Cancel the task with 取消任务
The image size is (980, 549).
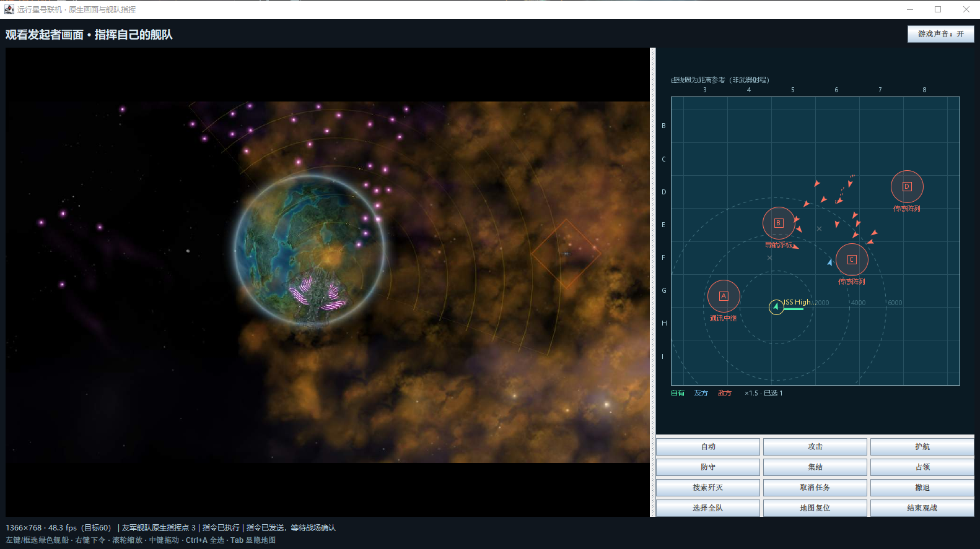click(815, 488)
